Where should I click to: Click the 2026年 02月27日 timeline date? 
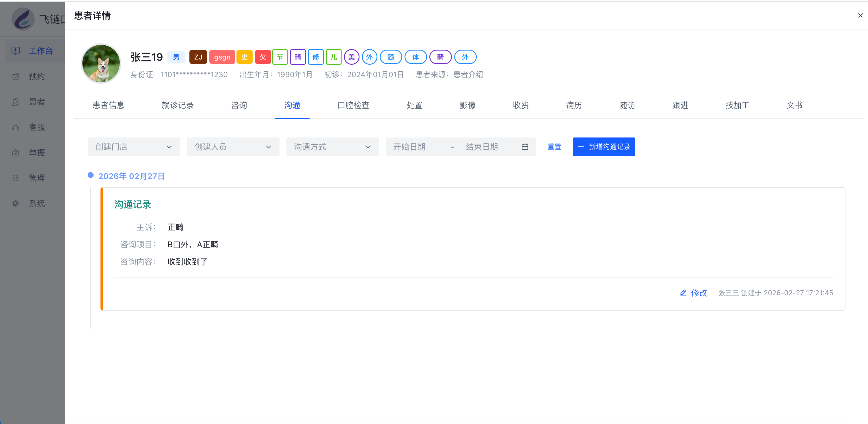[131, 176]
